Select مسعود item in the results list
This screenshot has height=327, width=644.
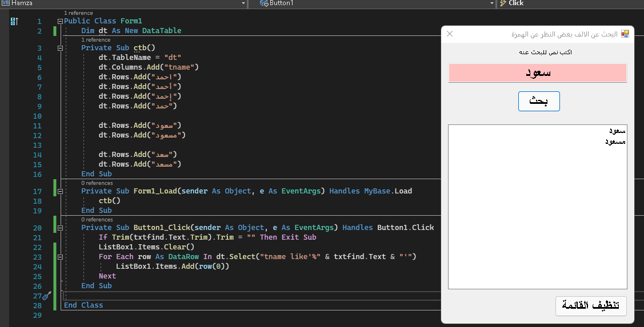pyautogui.click(x=615, y=142)
